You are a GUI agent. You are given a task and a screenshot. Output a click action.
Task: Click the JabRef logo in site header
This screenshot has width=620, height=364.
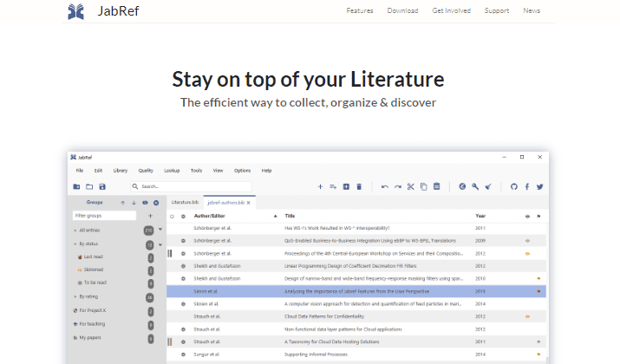click(x=75, y=11)
